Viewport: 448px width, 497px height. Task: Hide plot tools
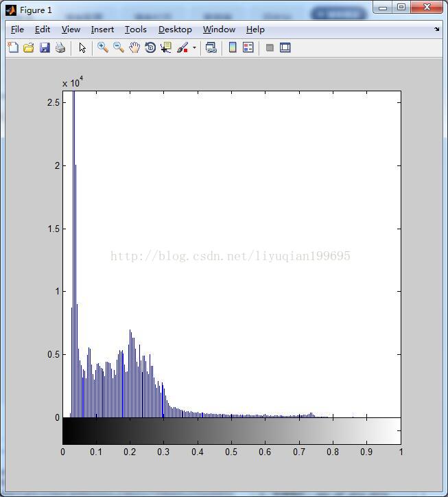coord(270,47)
